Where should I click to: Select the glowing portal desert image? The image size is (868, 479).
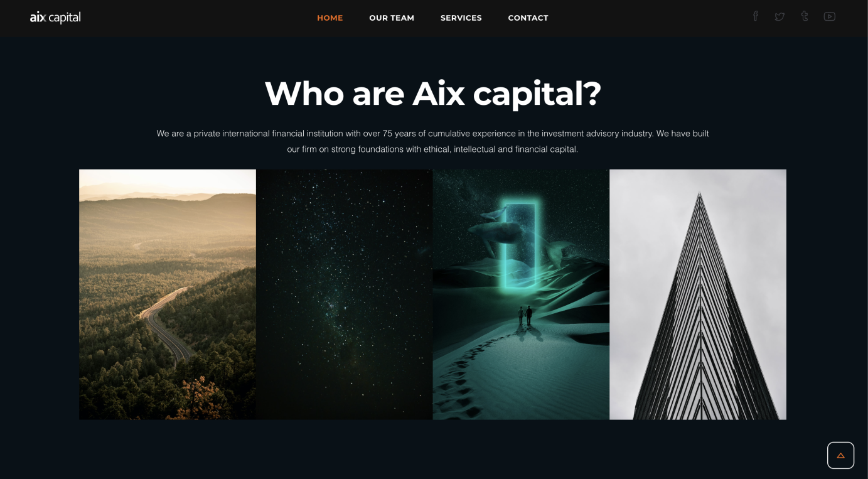coord(521,294)
